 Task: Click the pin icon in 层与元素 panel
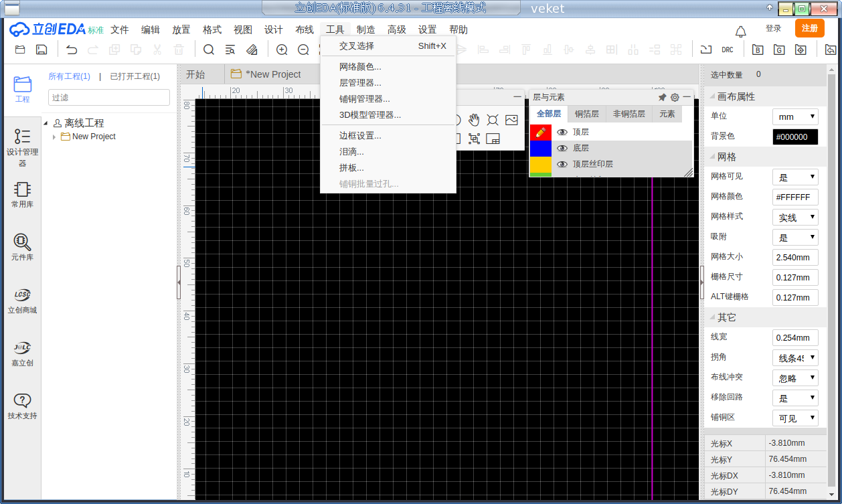663,97
